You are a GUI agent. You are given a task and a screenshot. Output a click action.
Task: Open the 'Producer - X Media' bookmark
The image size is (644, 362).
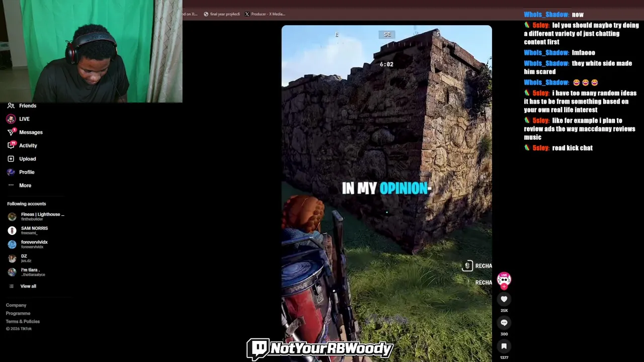[x=265, y=14]
